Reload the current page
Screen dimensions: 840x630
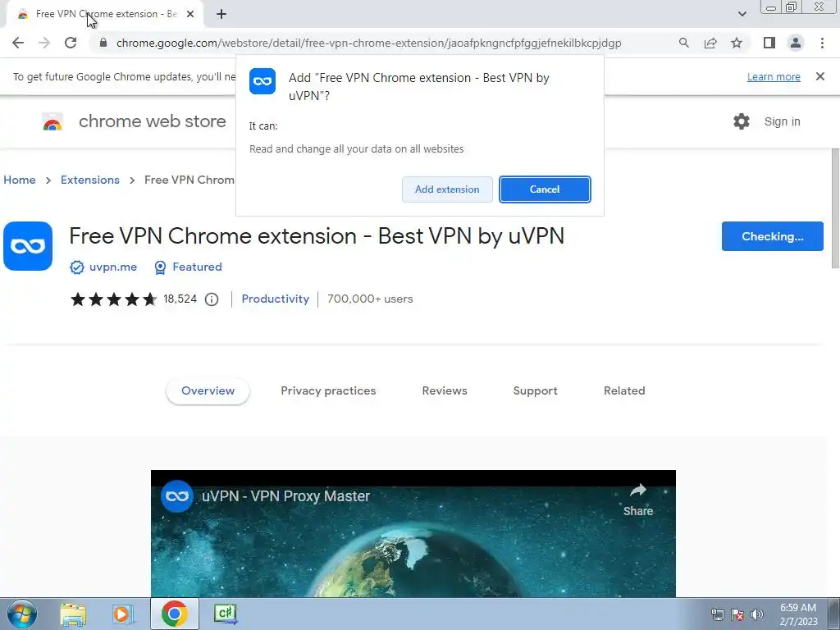click(x=71, y=43)
